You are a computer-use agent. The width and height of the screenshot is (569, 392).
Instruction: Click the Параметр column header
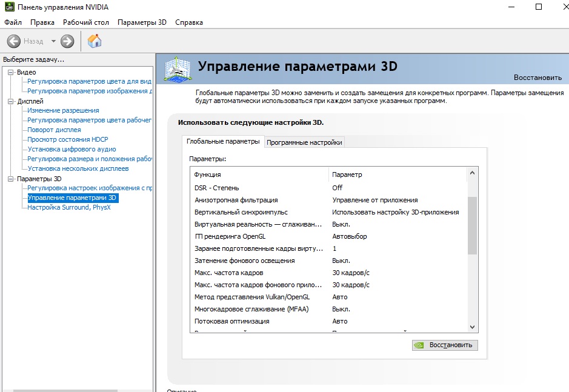tap(398, 174)
